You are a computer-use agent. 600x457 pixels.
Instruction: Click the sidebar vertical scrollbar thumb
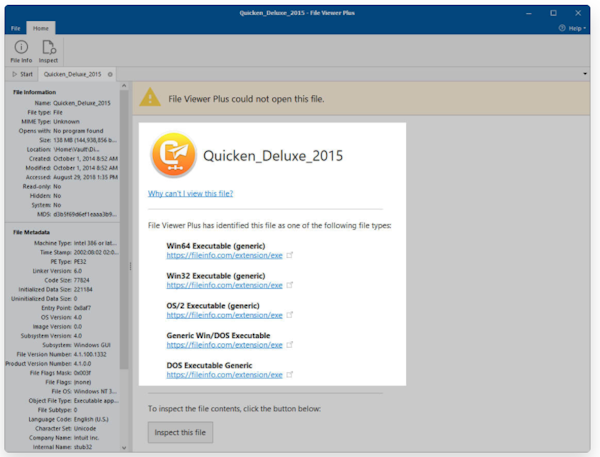point(124,230)
